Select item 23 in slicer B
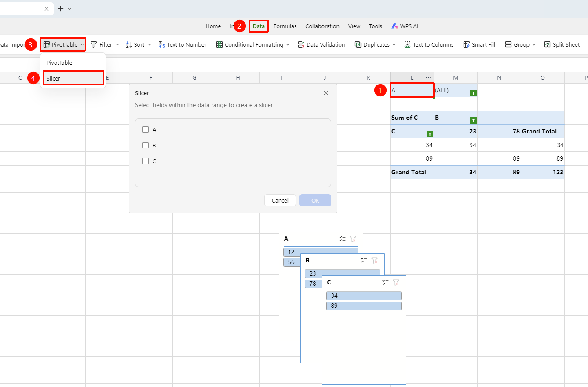 (x=342, y=273)
